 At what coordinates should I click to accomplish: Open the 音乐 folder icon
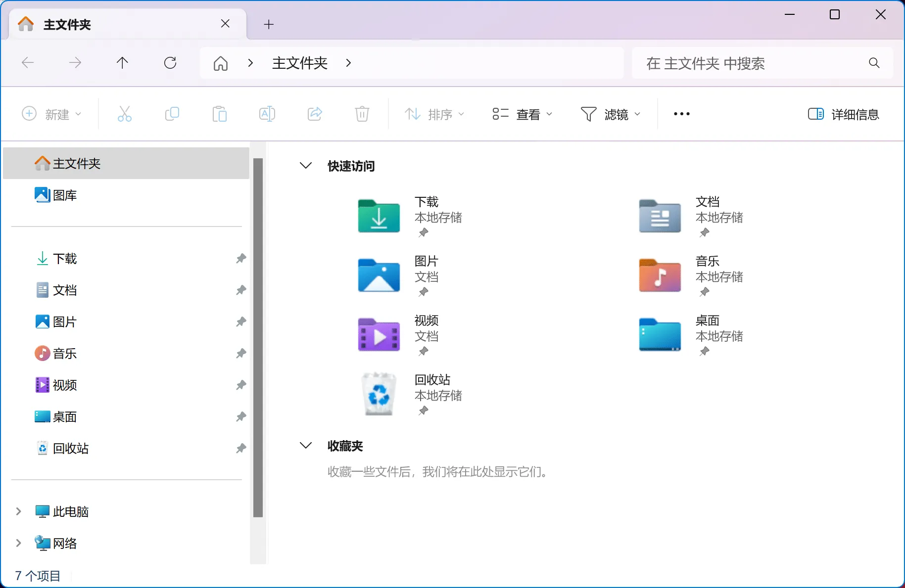660,276
